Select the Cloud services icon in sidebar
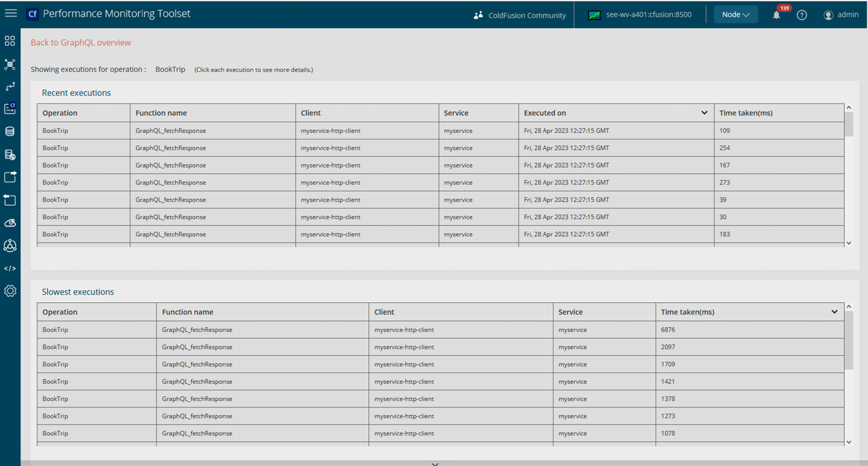 pyautogui.click(x=10, y=222)
